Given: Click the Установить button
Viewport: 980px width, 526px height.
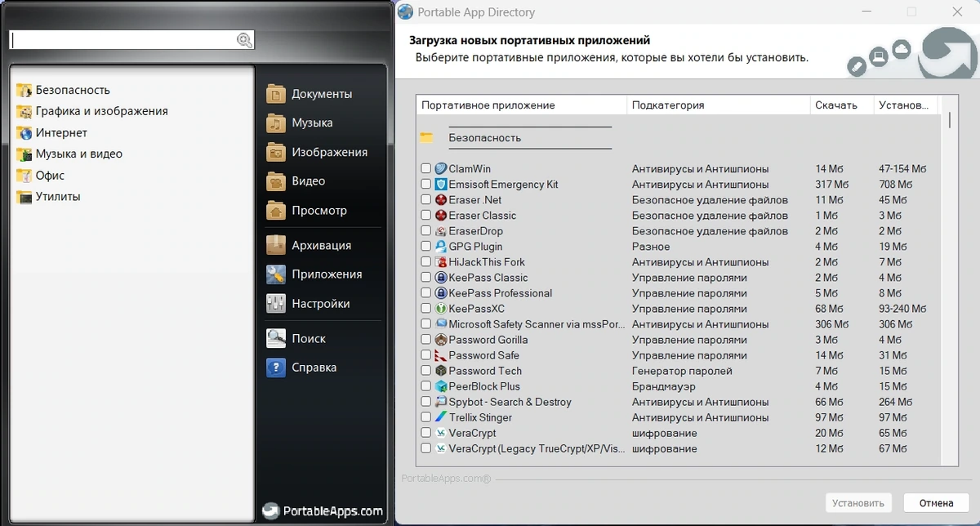Looking at the screenshot, I should click(858, 503).
